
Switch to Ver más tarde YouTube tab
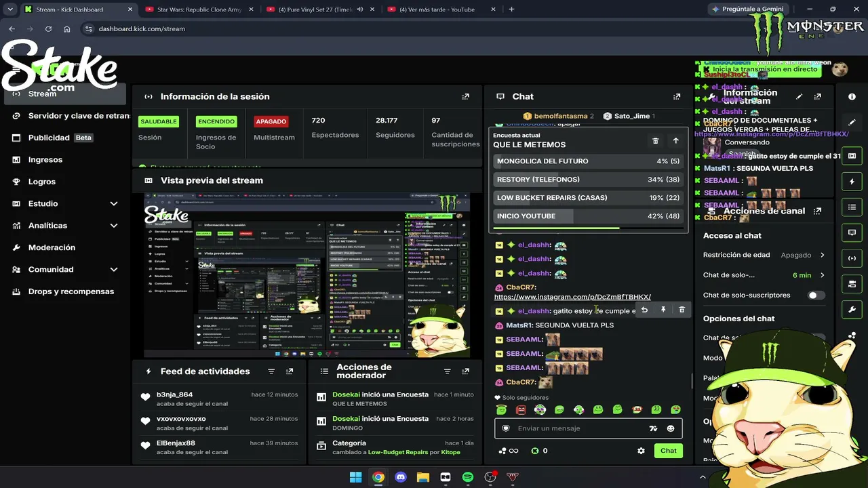439,9
